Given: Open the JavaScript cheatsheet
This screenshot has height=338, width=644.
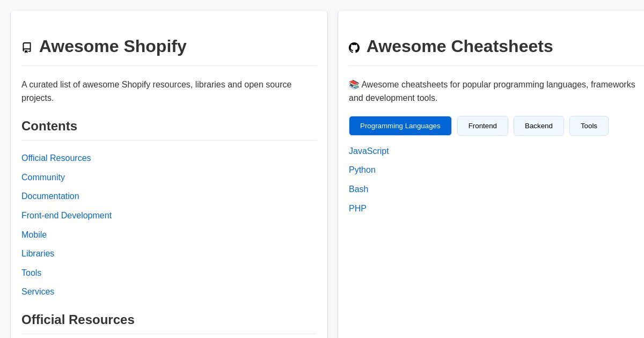Looking at the screenshot, I should point(369,151).
